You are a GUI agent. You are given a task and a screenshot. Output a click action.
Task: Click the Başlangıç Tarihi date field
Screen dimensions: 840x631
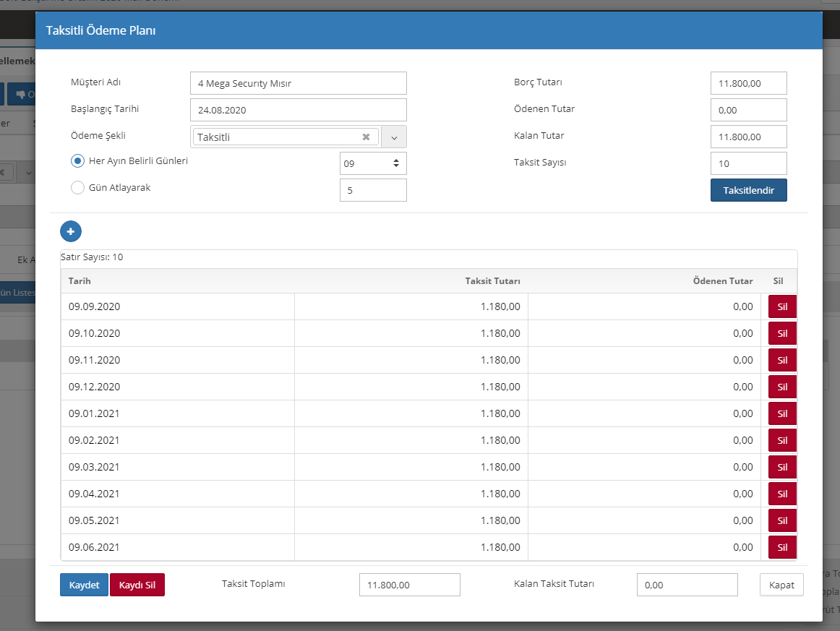[x=298, y=110]
